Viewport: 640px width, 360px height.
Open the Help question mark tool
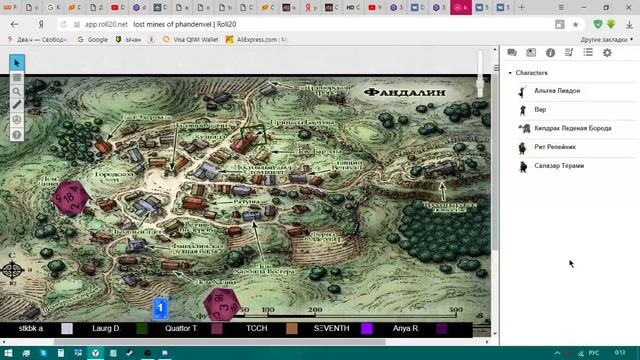click(x=17, y=134)
